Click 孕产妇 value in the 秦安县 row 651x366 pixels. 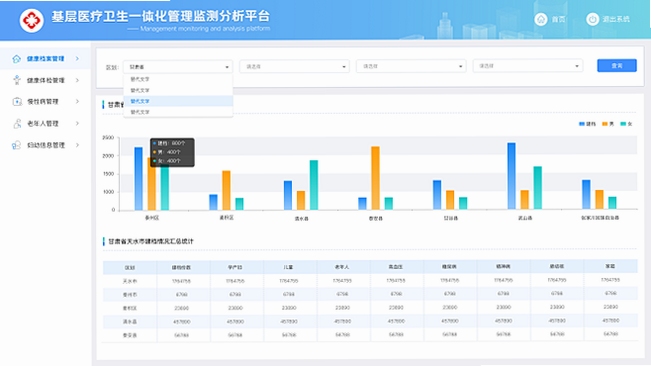coord(235,335)
